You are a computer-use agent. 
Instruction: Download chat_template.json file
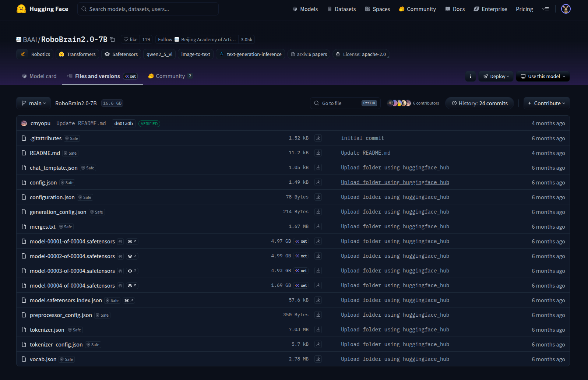[x=318, y=168]
